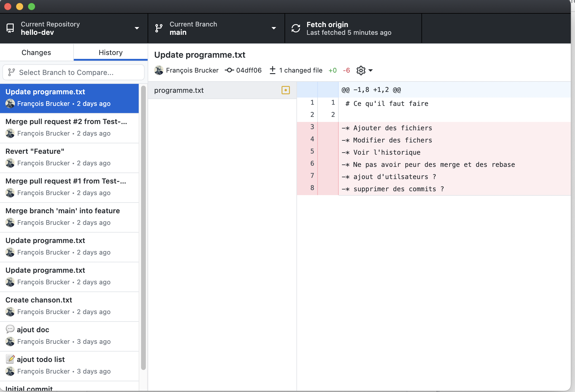575x392 pixels.
Task: Expand the Current Repository dropdown arrow
Action: click(137, 28)
